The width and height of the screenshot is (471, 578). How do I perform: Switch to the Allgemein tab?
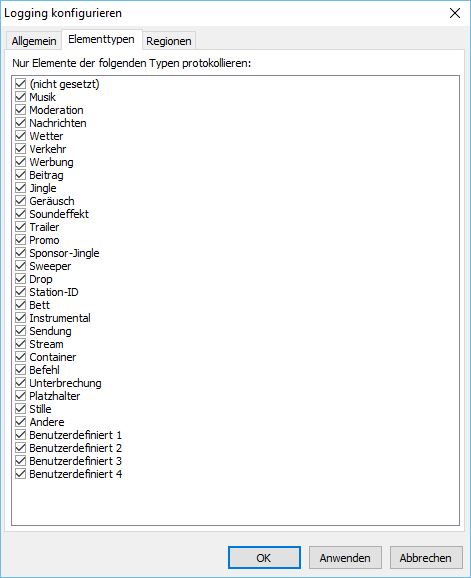point(34,41)
